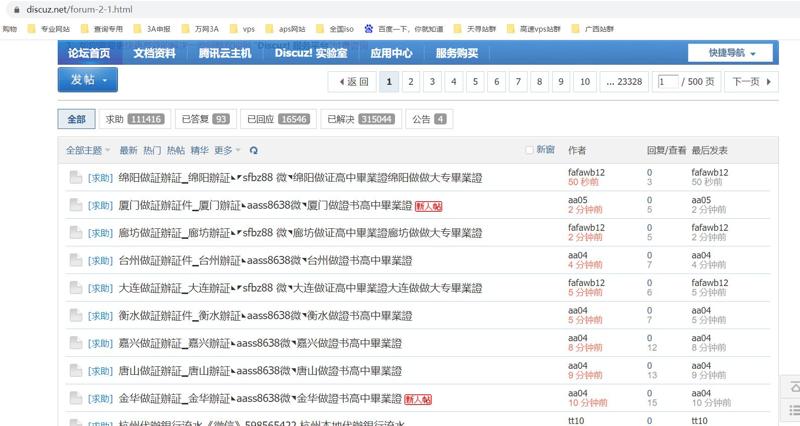Click the refresh icon beside 更多

(x=254, y=150)
